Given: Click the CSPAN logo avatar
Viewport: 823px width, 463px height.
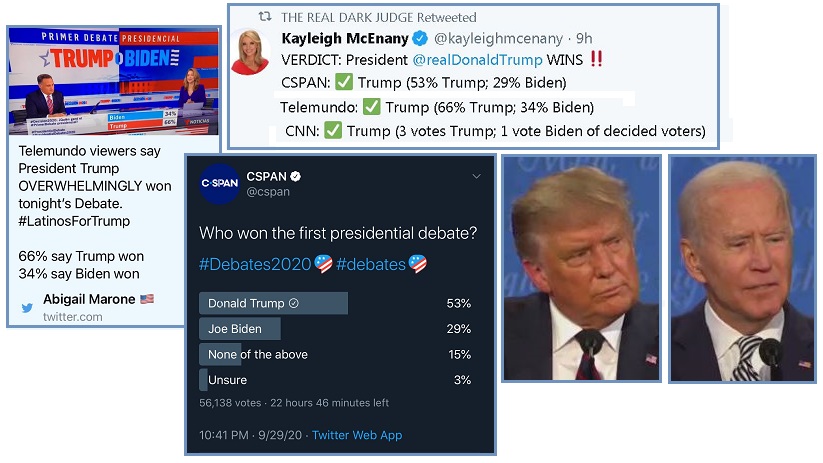Looking at the screenshot, I should coord(219,184).
